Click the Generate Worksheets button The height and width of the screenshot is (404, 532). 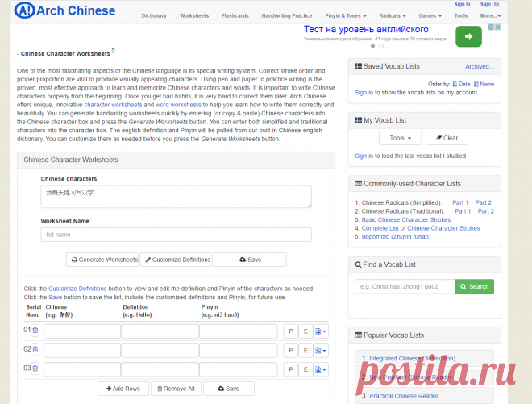[x=102, y=260]
